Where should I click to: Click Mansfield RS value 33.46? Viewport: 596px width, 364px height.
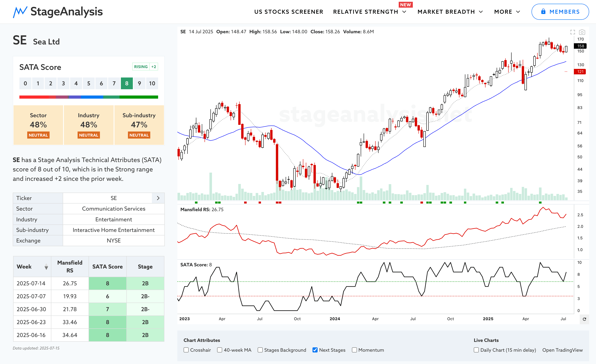pyautogui.click(x=70, y=322)
